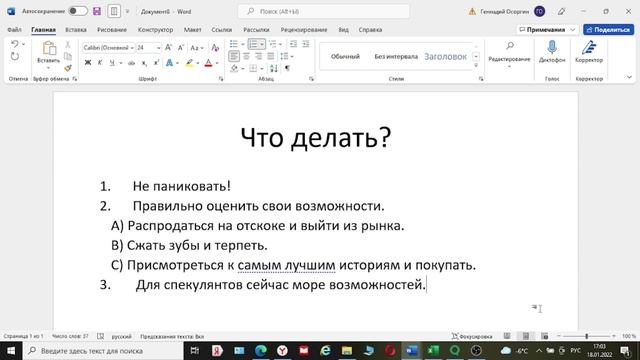Click the Paste (Вставить) clipboard icon
The height and width of the screenshot is (360, 640).
point(49,49)
